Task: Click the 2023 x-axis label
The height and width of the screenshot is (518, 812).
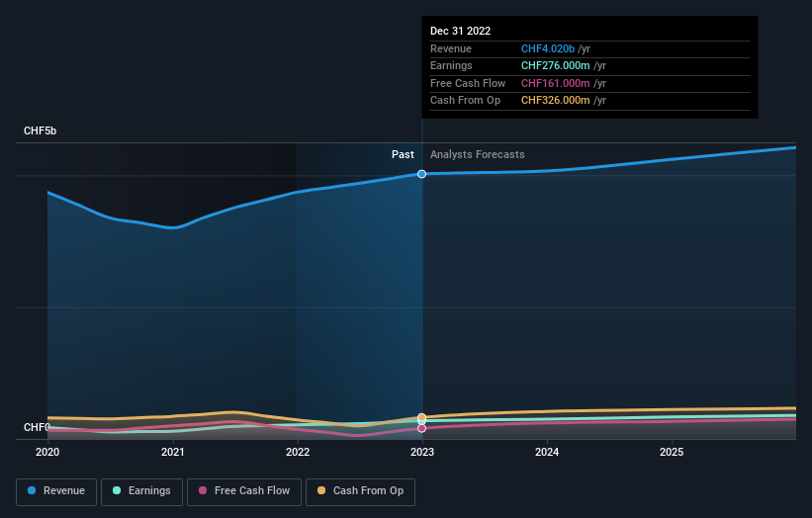Action: (422, 453)
